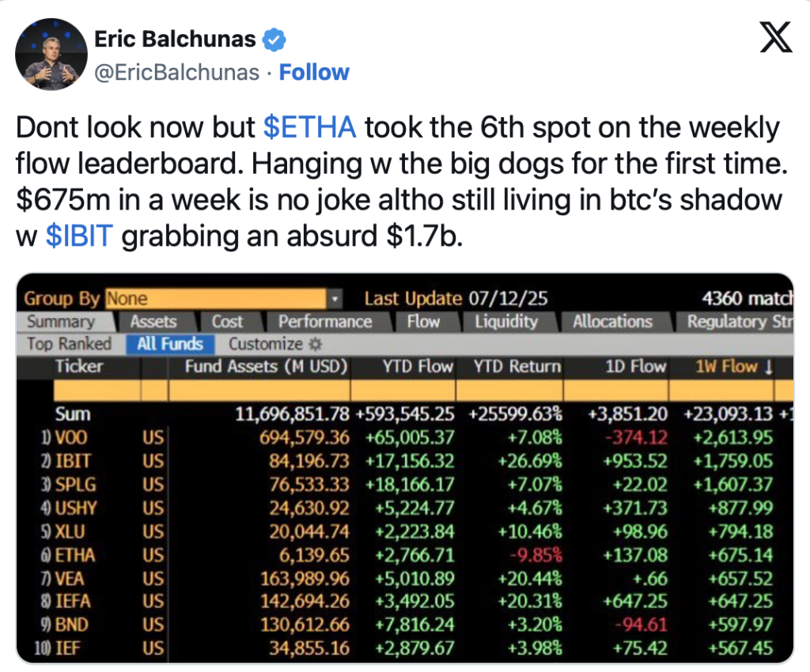The image size is (810, 672).
Task: Switch to the Top Ranked view
Action: click(70, 344)
